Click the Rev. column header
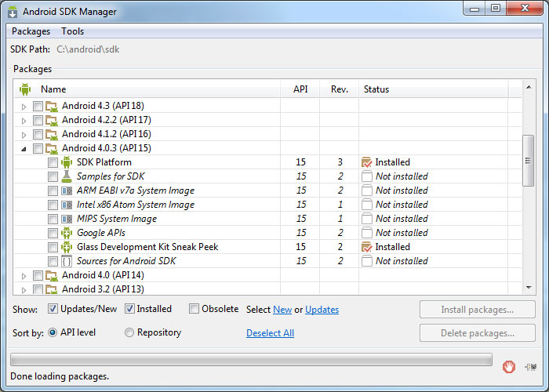The width and height of the screenshot is (549, 392). [340, 89]
